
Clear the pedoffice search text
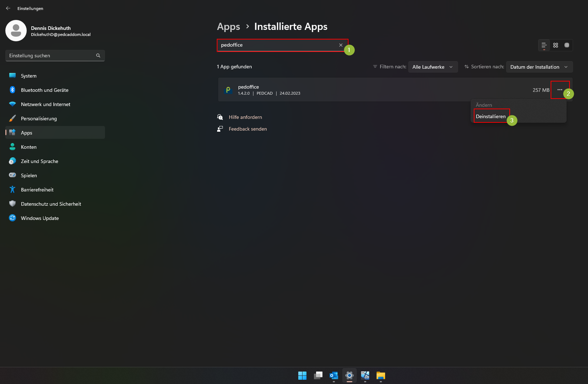click(x=341, y=45)
